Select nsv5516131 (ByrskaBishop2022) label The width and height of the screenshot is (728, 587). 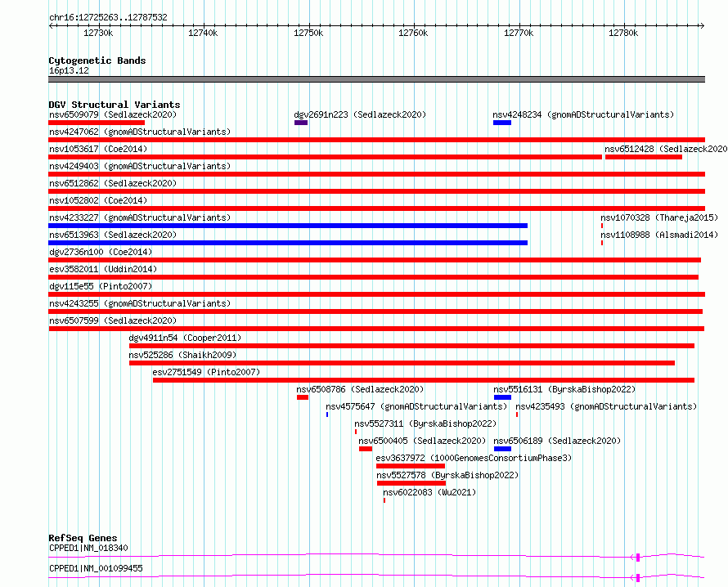pos(564,389)
